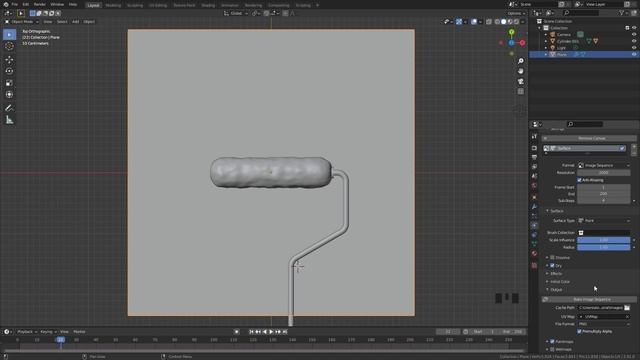Open the Window menu
The width and height of the screenshot is (640, 360).
click(57, 4)
